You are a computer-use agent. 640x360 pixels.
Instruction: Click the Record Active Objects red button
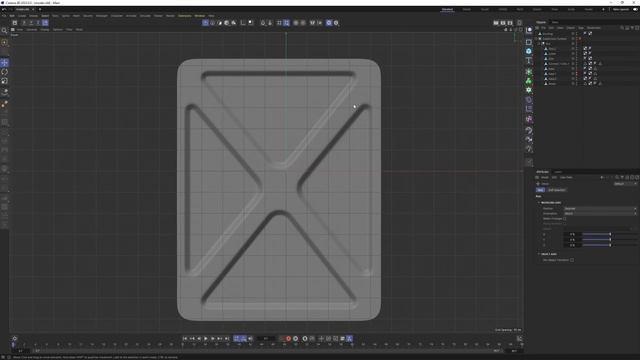288,338
